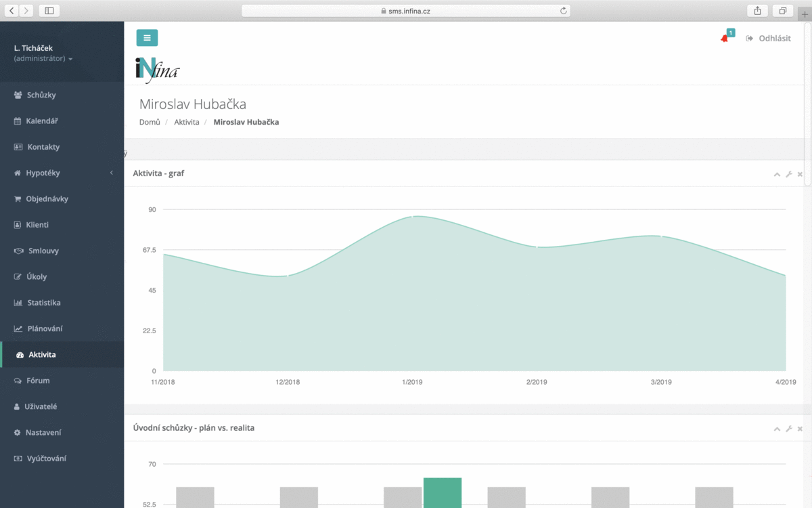This screenshot has height=508, width=812.
Task: Open the Úkoly sidebar item
Action: [x=62, y=276]
